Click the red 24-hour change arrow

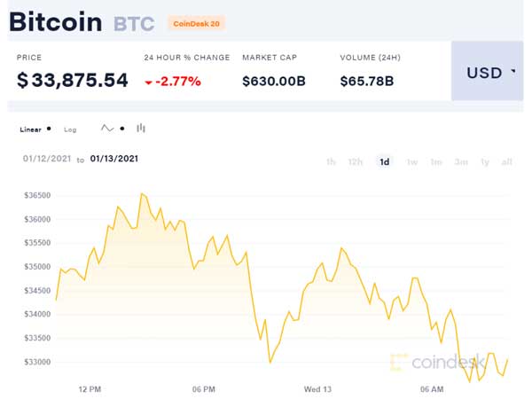click(148, 82)
